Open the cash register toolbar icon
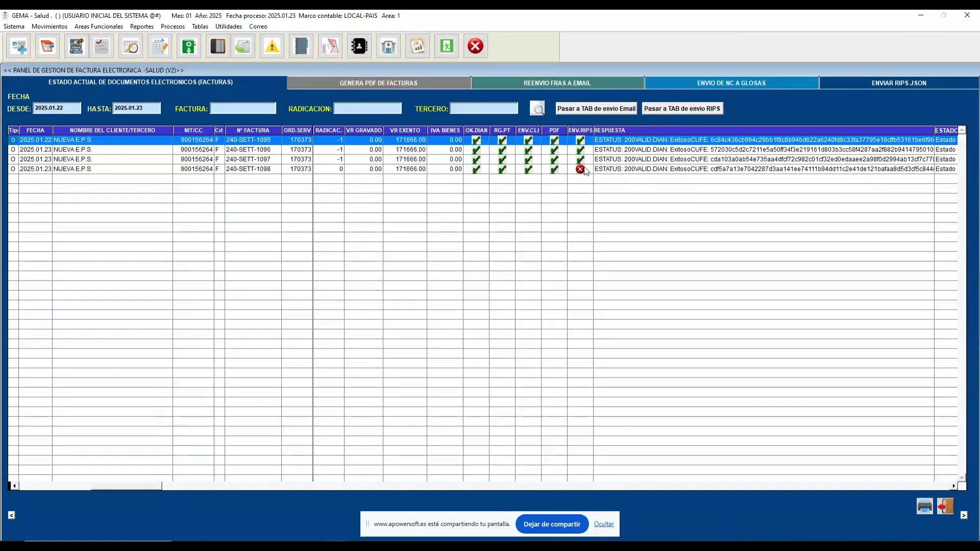Image resolution: width=980 pixels, height=551 pixels. point(76,46)
